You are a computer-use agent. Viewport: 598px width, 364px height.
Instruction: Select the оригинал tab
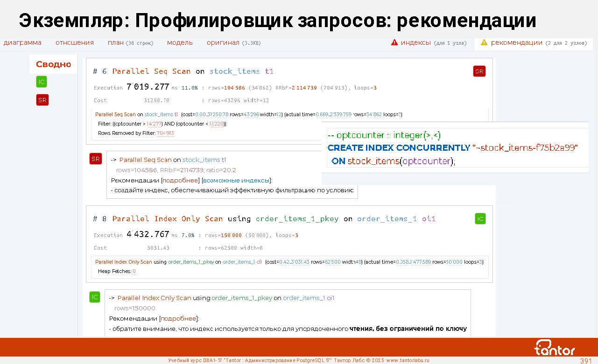coord(223,42)
